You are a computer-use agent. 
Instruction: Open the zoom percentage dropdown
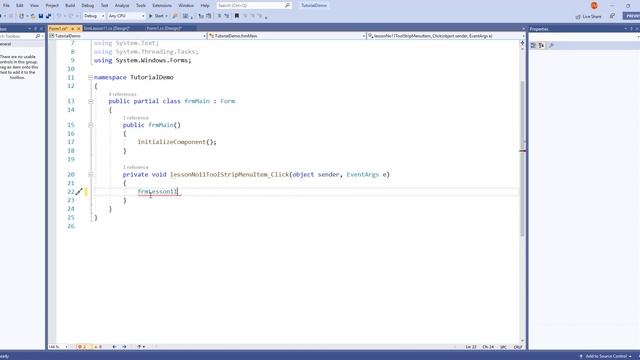(58, 347)
